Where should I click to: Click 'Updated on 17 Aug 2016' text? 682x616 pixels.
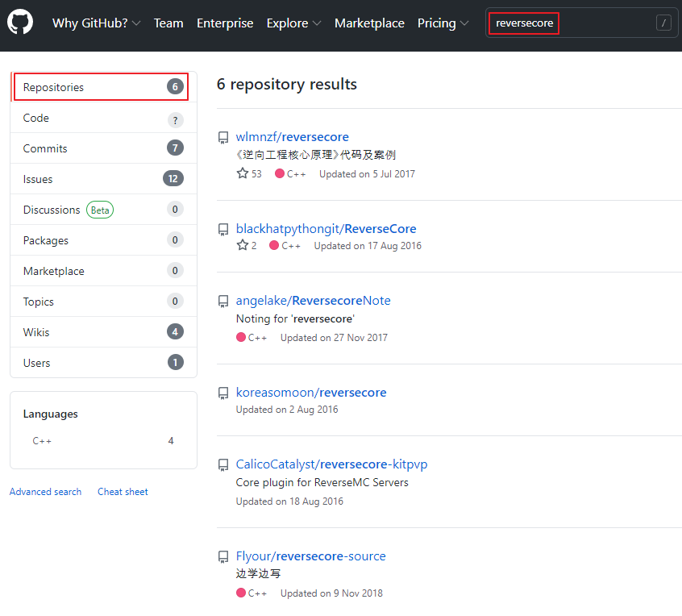click(x=368, y=246)
